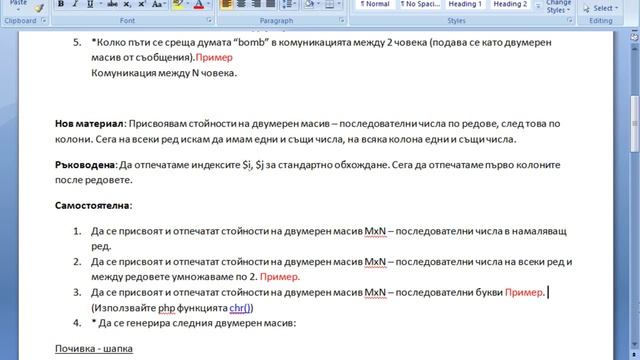Viewport: 640px width, 360px height.
Task: Click the underlined 'Почивка - шапка' text
Action: click(x=94, y=349)
